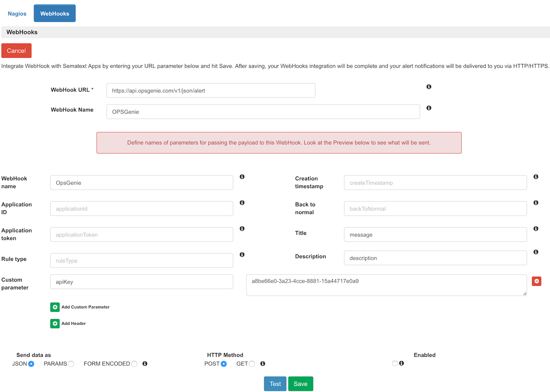The height and width of the screenshot is (392, 550).
Task: Click info icon for Title field
Action: (536, 229)
